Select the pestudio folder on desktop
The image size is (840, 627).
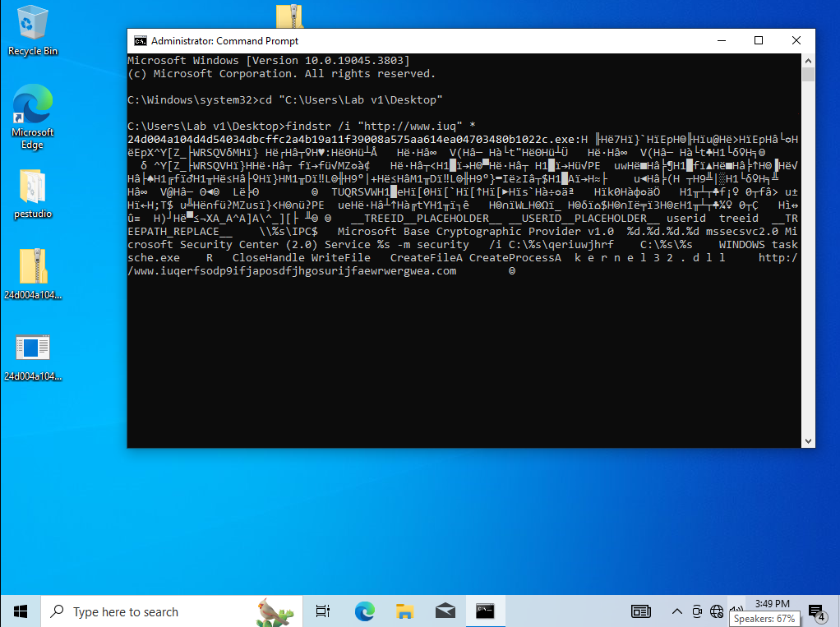[32, 194]
